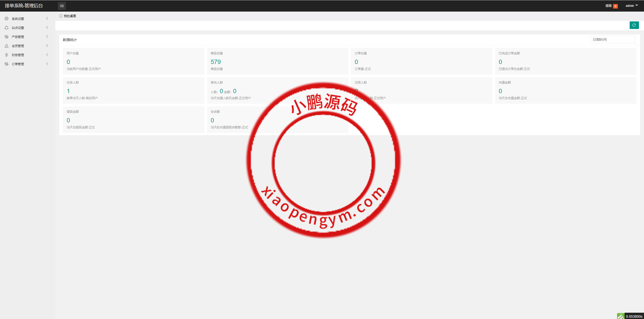Click the hamburger sidebar collapse icon
644x319 pixels.
click(x=62, y=6)
